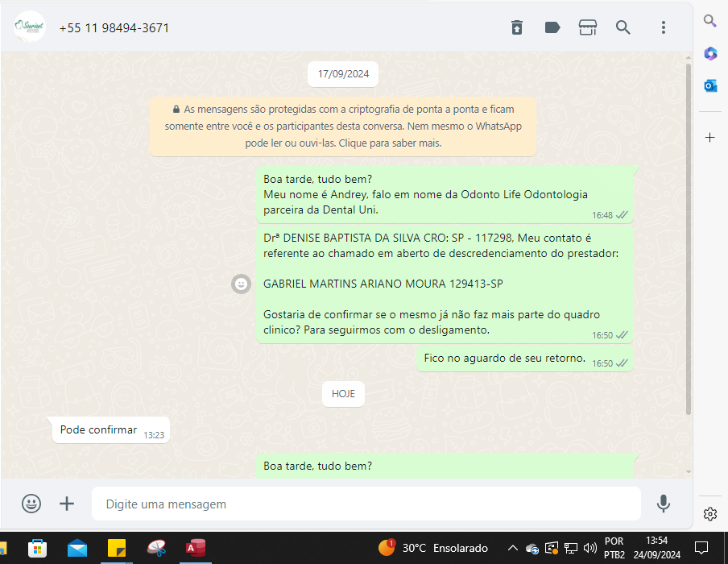This screenshot has width=728, height=564.
Task: Open the contact profile picture
Action: (30, 27)
